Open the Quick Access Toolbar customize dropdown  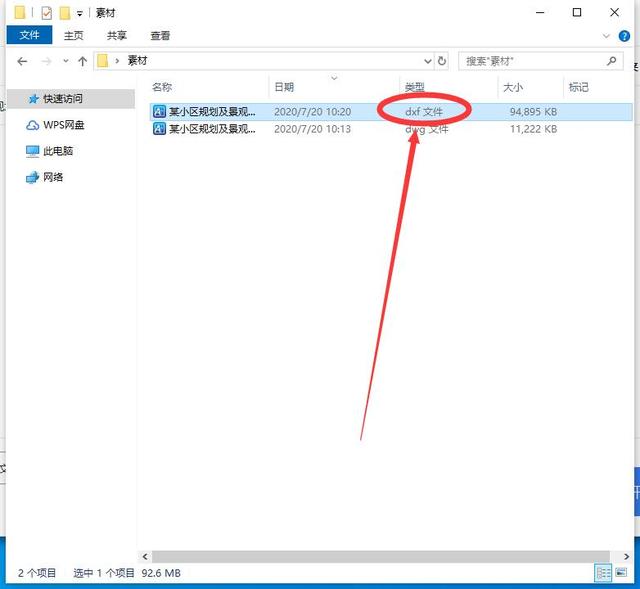(80, 14)
